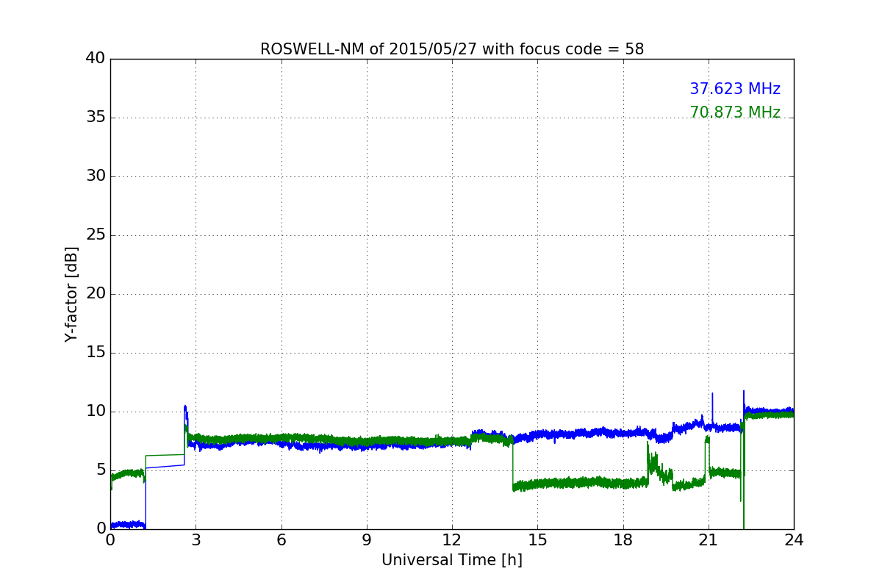This screenshot has height=588, width=882.
Task: Click y-axis tick label 15
Action: pos(96,353)
